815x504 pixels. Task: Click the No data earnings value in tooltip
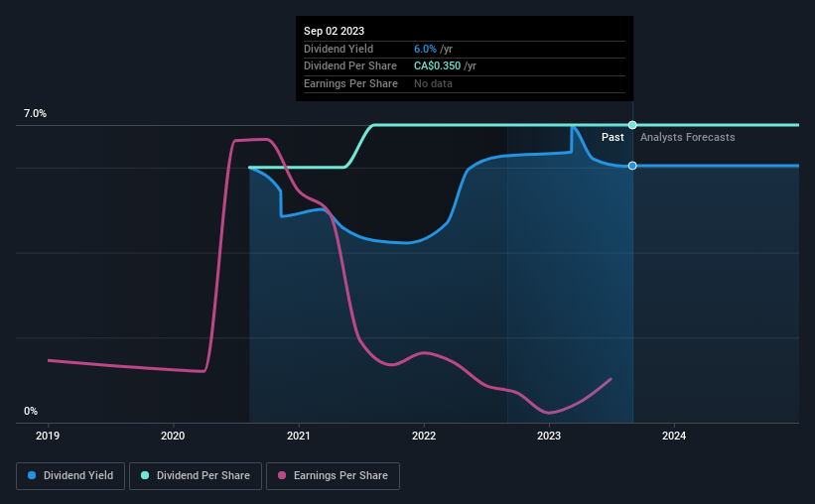[433, 83]
